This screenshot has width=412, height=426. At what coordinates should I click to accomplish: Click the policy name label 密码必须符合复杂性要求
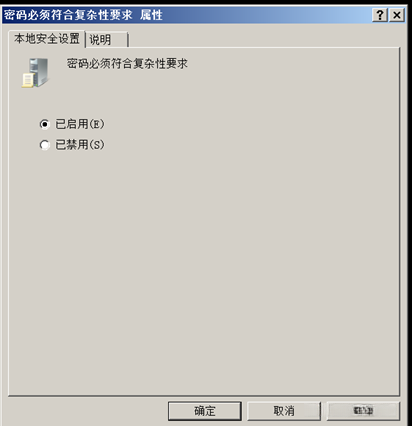point(127,63)
